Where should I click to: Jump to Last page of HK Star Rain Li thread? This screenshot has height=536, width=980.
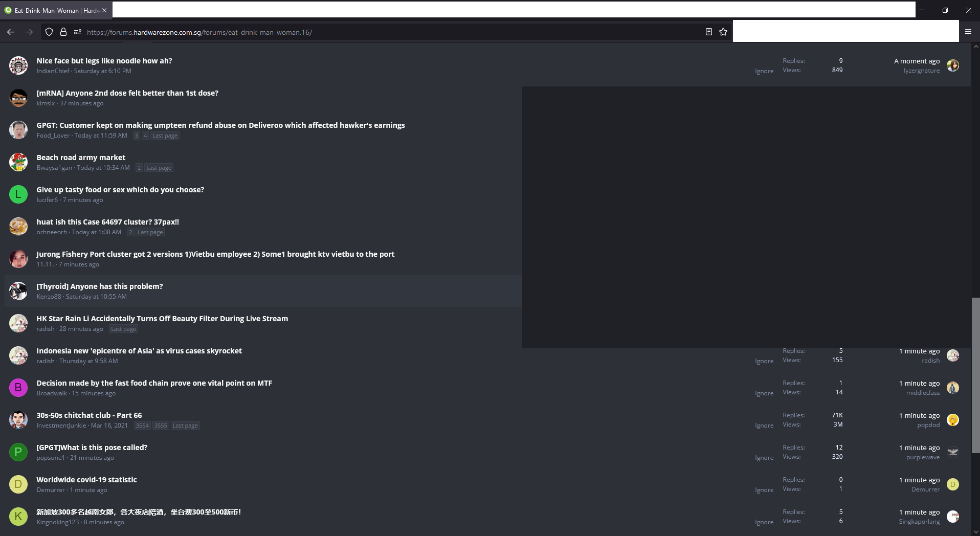pos(123,329)
